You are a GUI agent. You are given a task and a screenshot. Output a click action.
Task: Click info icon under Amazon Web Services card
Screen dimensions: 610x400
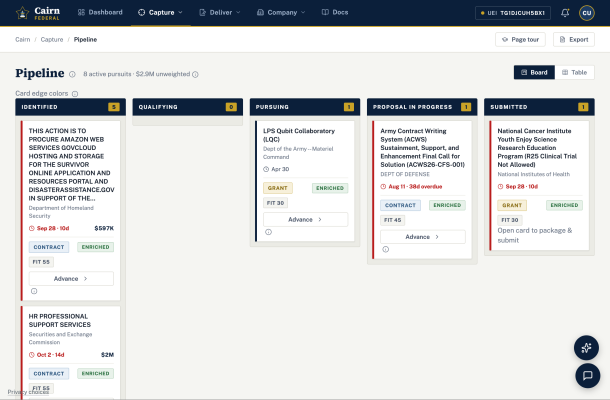click(34, 291)
